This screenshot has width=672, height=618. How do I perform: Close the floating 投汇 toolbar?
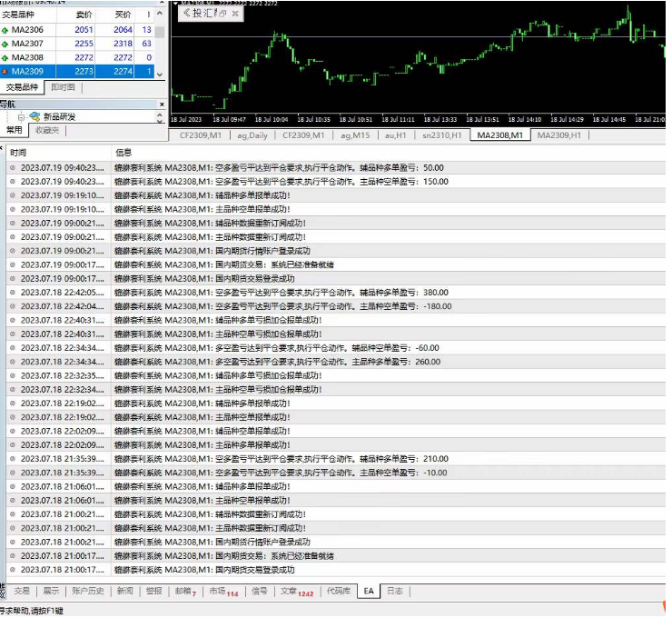235,14
